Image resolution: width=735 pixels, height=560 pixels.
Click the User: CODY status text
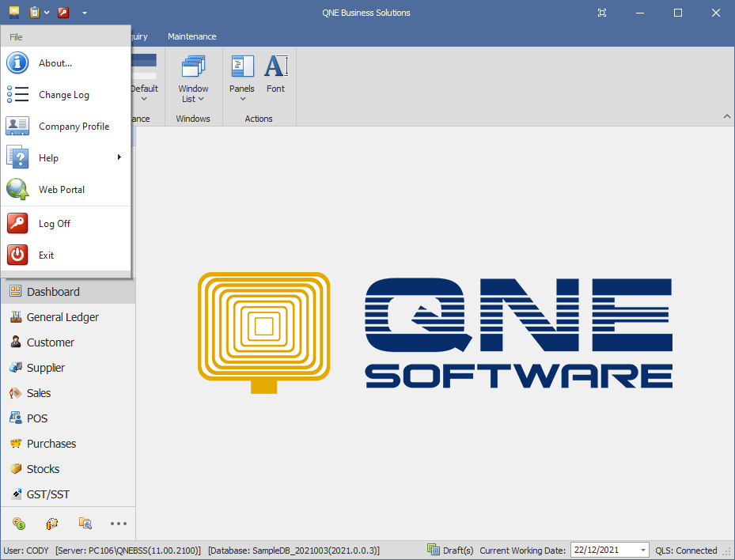pyautogui.click(x=26, y=551)
